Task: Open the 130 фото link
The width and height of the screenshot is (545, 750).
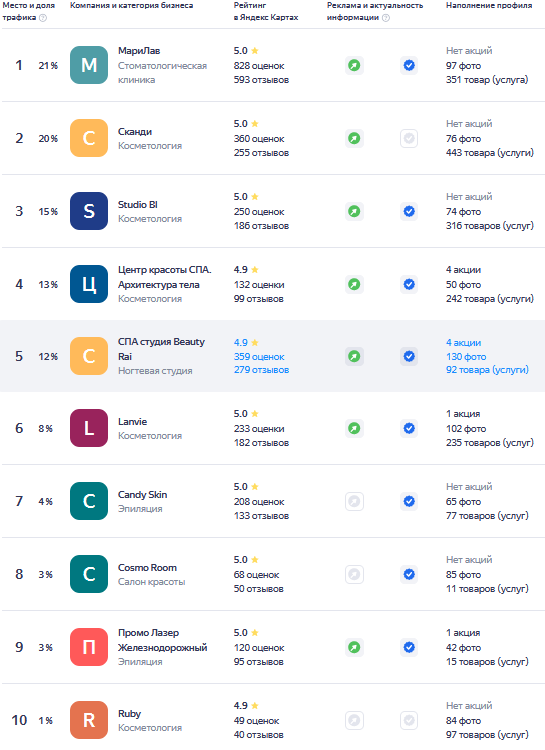Action: tap(466, 357)
